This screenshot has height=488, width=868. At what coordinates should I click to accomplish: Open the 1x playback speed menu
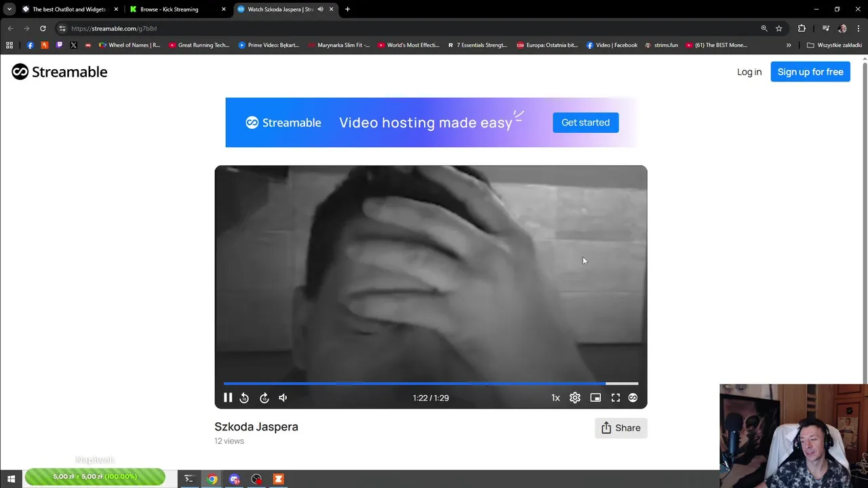click(x=555, y=398)
